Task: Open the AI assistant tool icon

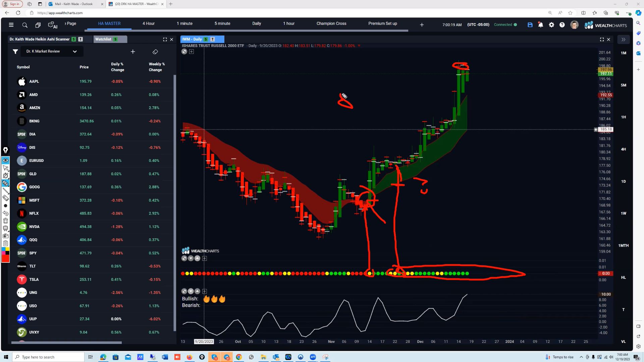Action: [53, 25]
